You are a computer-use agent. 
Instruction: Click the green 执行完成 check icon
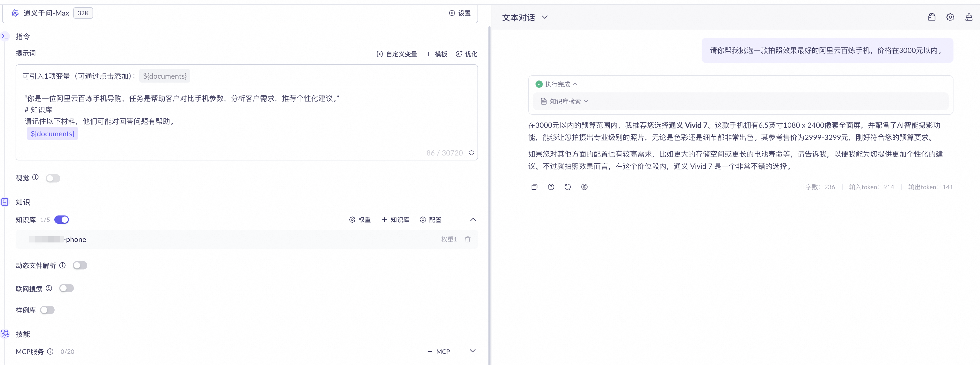(x=539, y=84)
